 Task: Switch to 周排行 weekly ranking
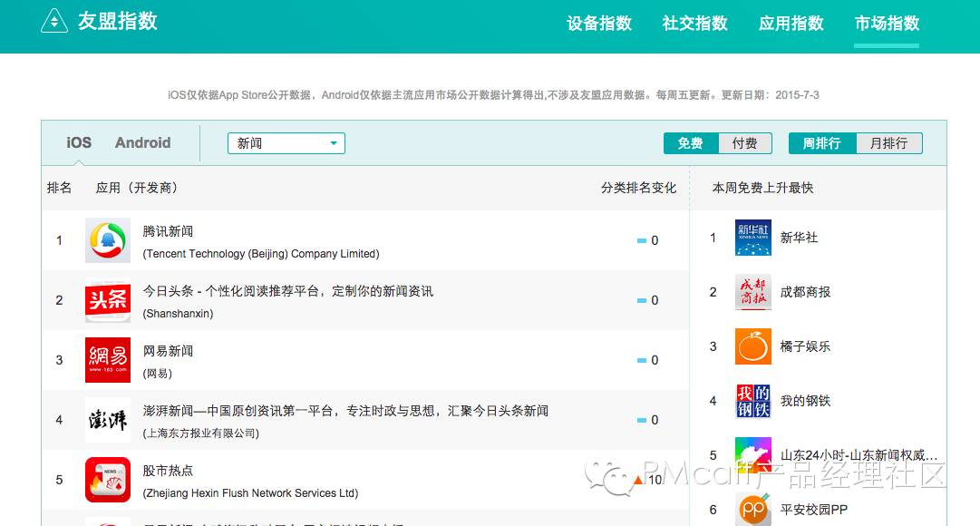(821, 143)
